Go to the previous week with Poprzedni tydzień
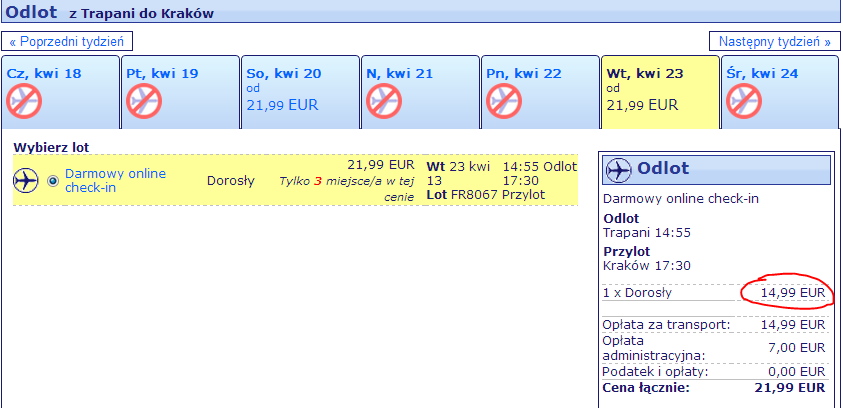Screen dimensions: 843x408 click(67, 41)
